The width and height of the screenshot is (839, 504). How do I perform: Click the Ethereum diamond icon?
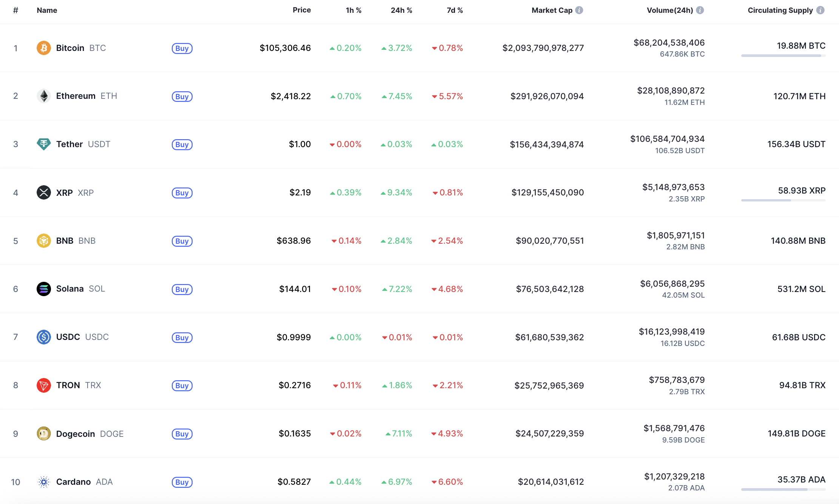coord(44,96)
